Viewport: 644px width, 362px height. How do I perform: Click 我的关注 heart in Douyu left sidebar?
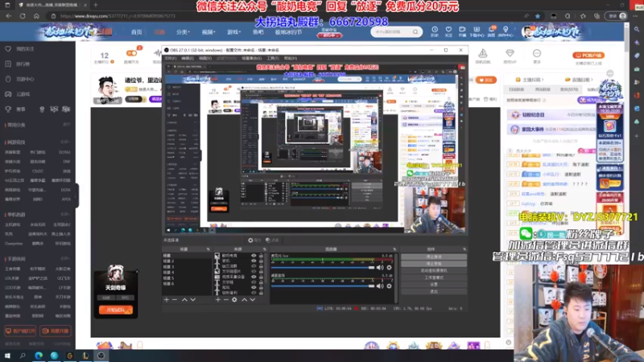[8, 49]
